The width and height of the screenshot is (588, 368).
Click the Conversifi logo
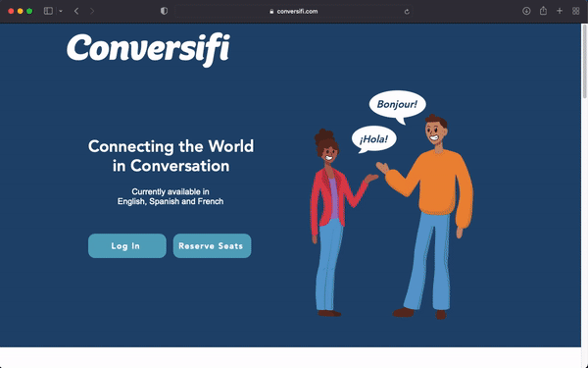(149, 50)
